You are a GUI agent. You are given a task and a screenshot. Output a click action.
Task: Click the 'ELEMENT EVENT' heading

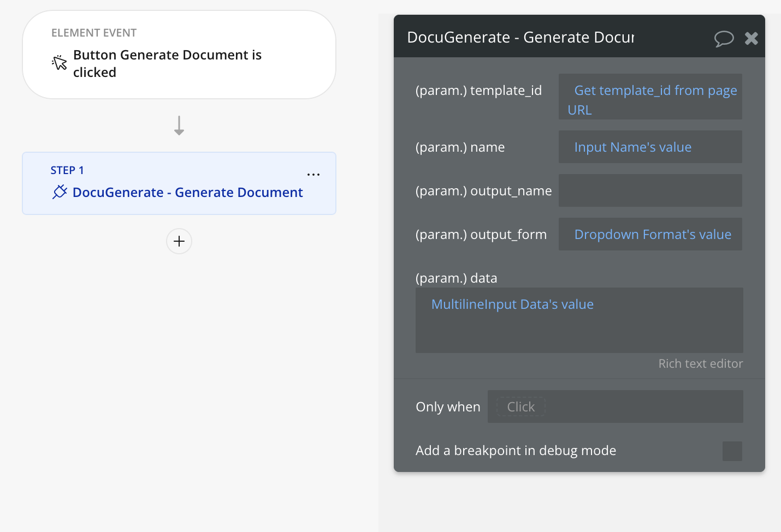click(94, 33)
